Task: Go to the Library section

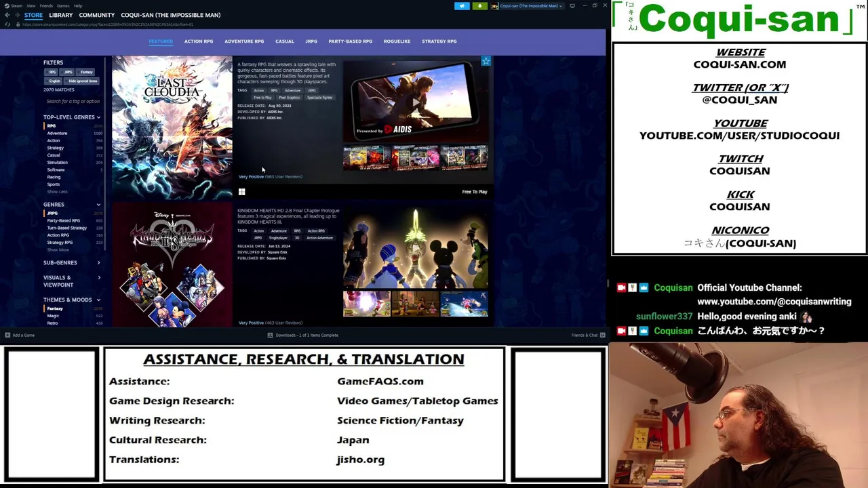Action: tap(60, 15)
